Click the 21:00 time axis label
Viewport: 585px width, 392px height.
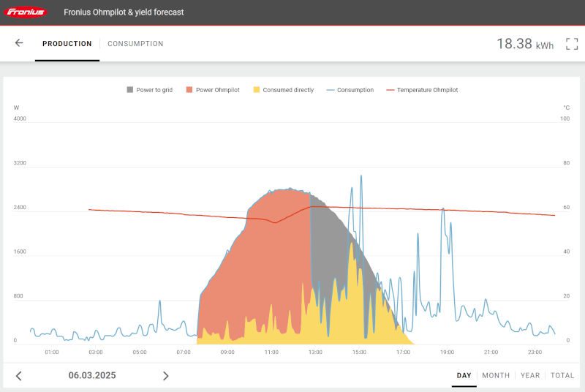(x=491, y=352)
